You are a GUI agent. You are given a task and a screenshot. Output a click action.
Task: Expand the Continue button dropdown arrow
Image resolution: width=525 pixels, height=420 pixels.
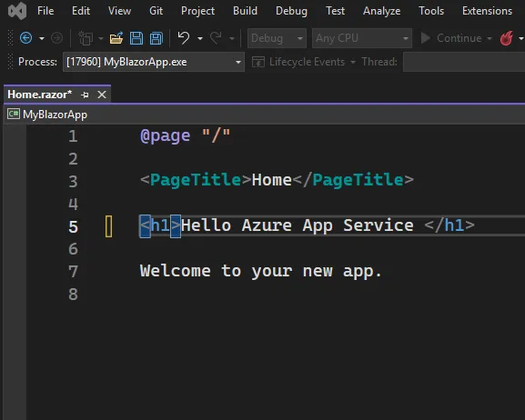(x=490, y=39)
